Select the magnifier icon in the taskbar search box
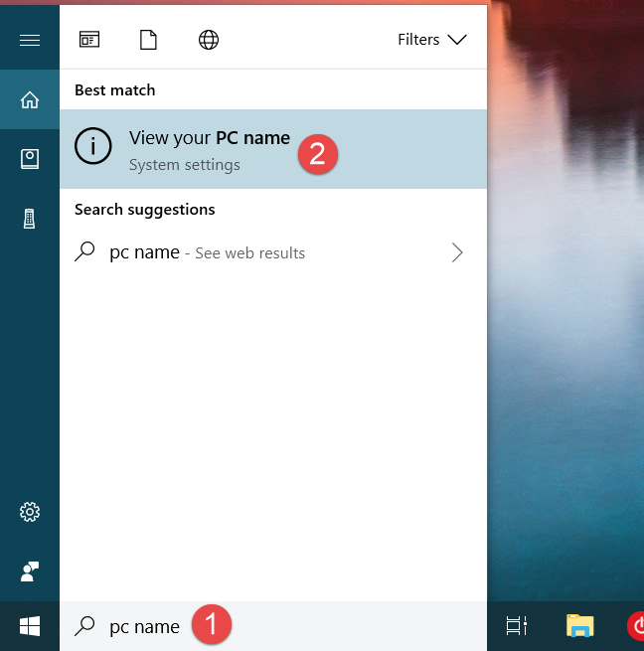This screenshot has height=651, width=644. [84, 626]
